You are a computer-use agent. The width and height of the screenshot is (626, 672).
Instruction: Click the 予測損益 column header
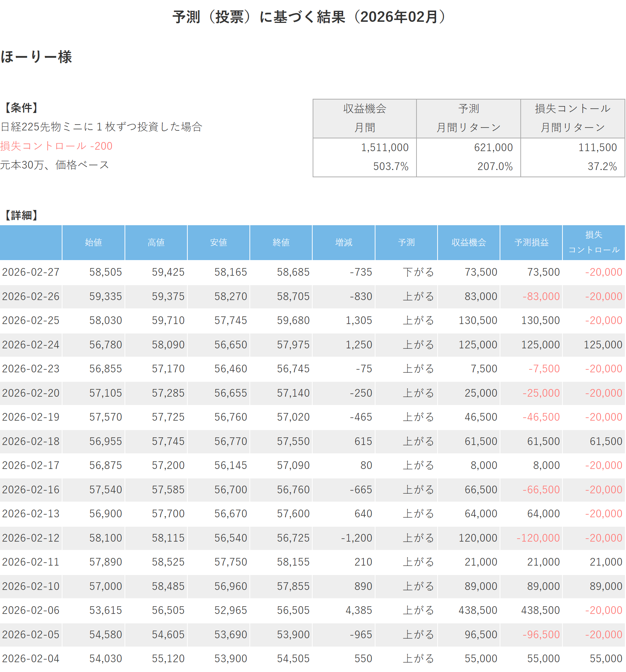531,242
